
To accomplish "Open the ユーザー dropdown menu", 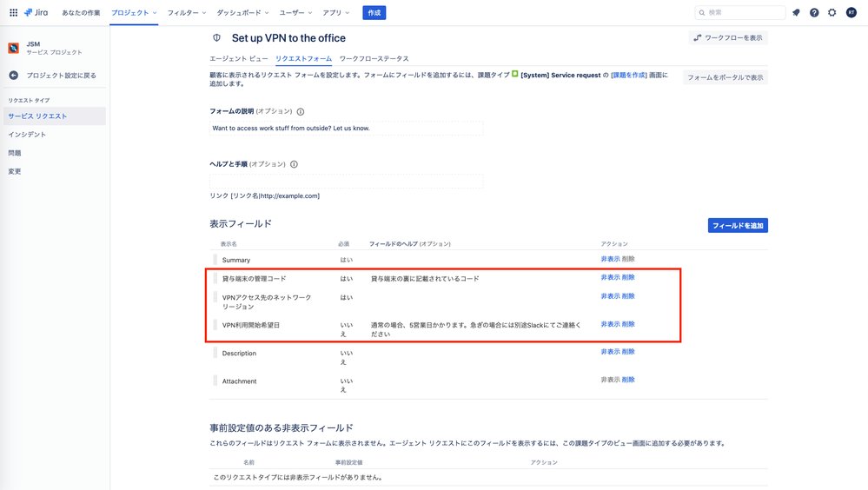I will click(295, 13).
